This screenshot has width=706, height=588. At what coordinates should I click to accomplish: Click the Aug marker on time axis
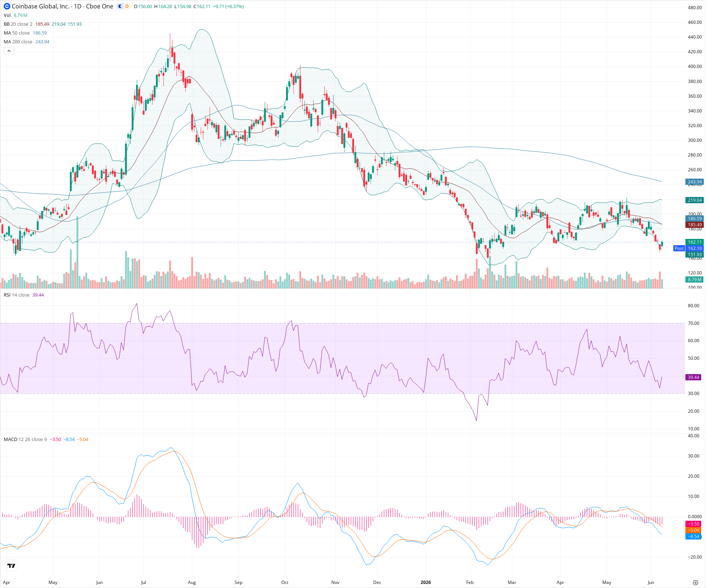click(192, 582)
